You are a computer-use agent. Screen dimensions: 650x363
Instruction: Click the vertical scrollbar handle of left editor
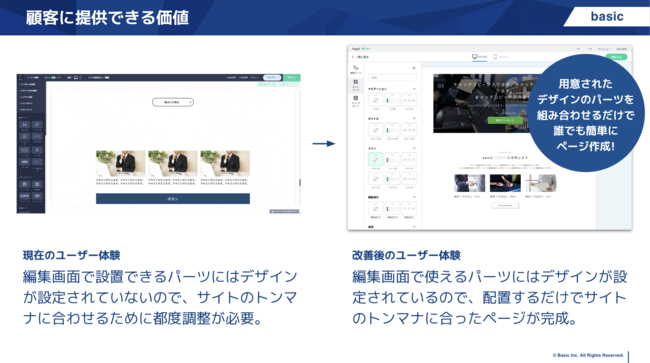click(300, 182)
